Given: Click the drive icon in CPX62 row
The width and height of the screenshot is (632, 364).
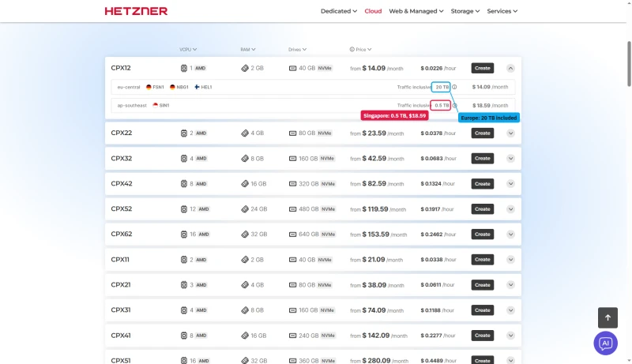Looking at the screenshot, I should coord(292,235).
